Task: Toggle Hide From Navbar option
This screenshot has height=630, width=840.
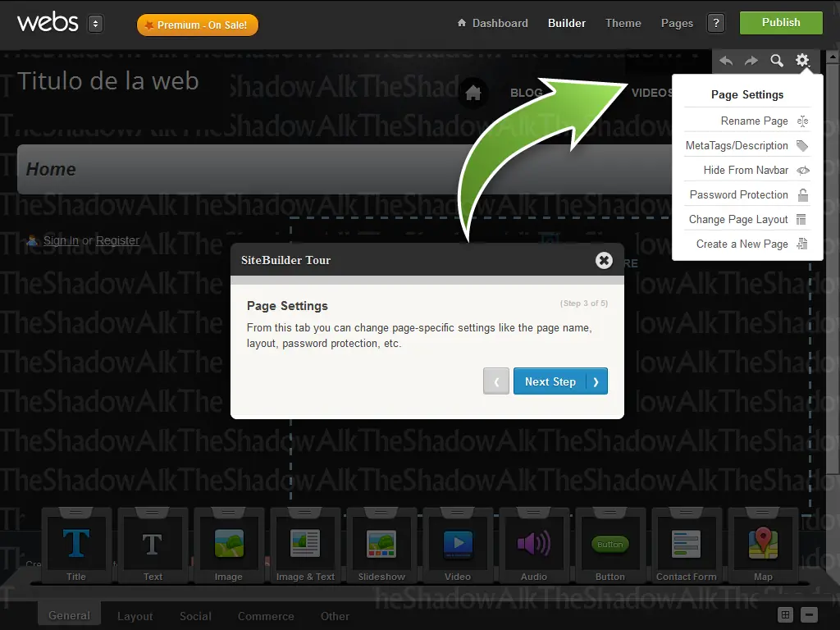Action: pyautogui.click(x=747, y=171)
